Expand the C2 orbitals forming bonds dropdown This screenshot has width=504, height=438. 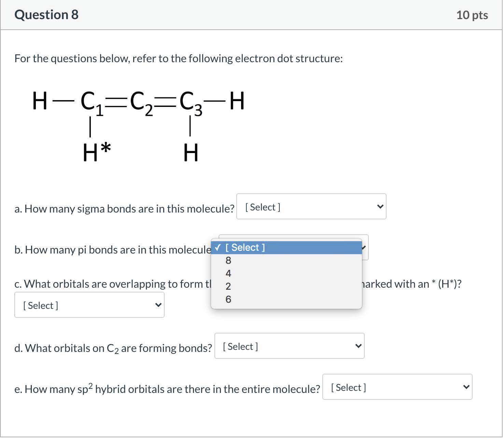pos(289,346)
